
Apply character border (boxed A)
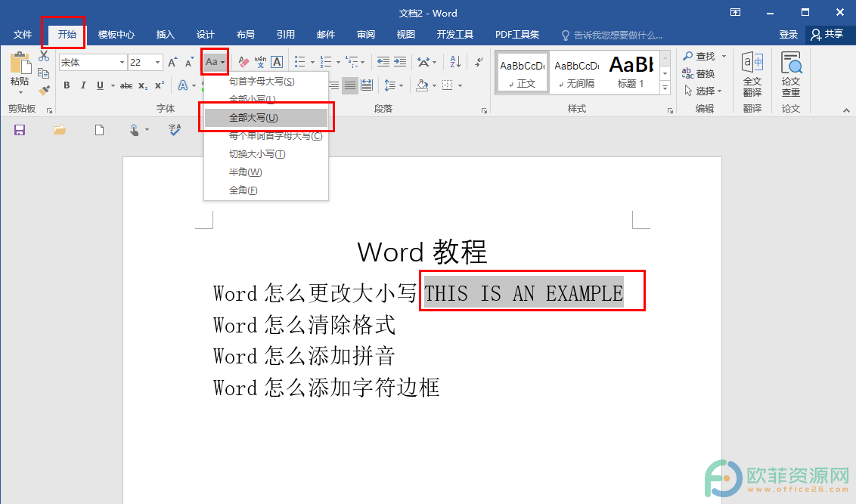(x=277, y=62)
